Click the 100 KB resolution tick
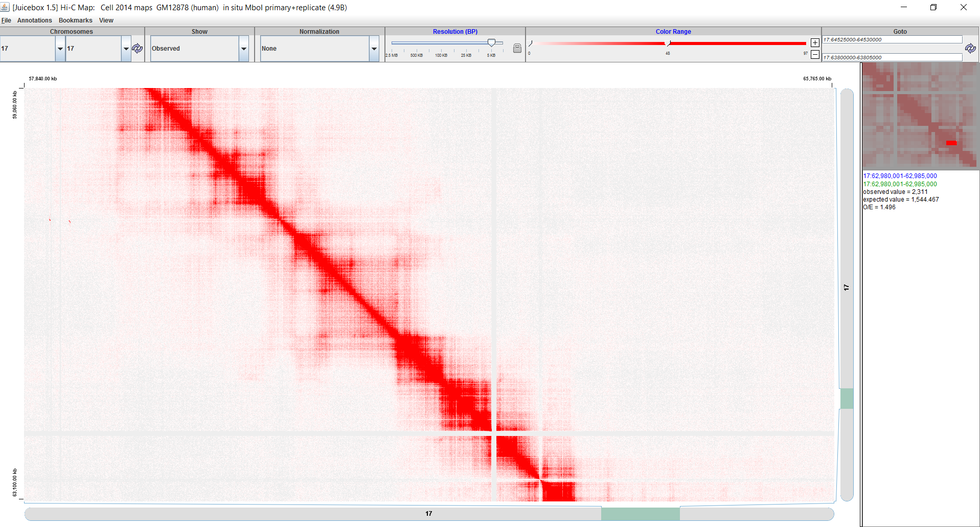The width and height of the screenshot is (980, 527). click(x=441, y=54)
